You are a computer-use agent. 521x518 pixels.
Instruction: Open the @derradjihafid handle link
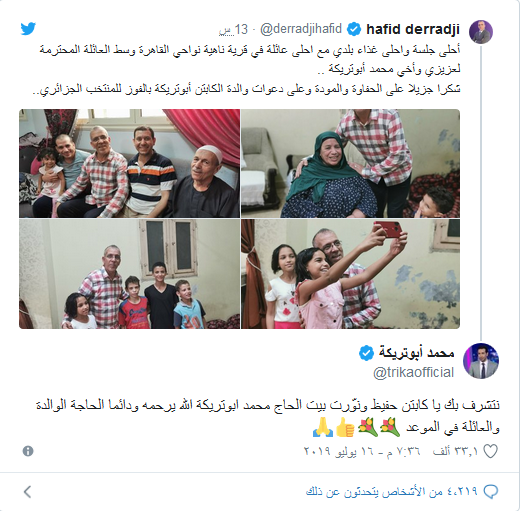(301, 29)
